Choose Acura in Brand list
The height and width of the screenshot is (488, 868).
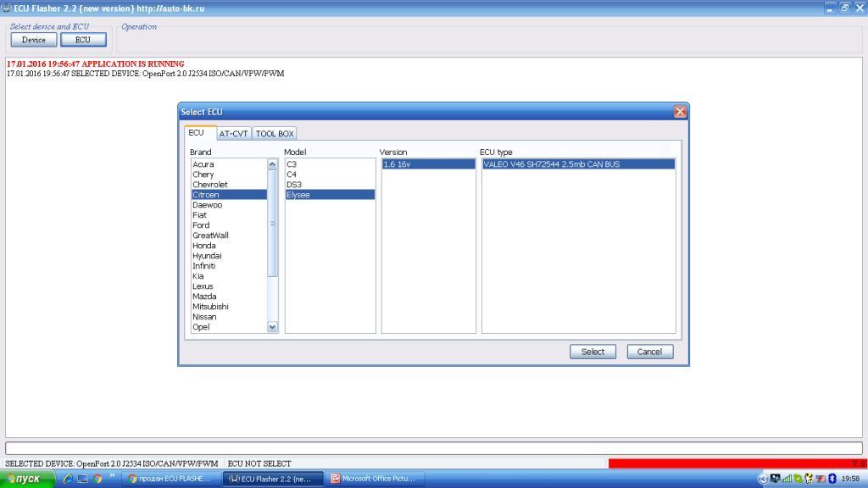(229, 164)
